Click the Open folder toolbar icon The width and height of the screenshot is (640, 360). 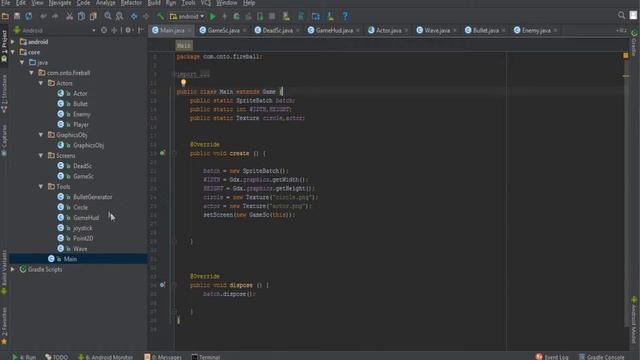click(5, 16)
